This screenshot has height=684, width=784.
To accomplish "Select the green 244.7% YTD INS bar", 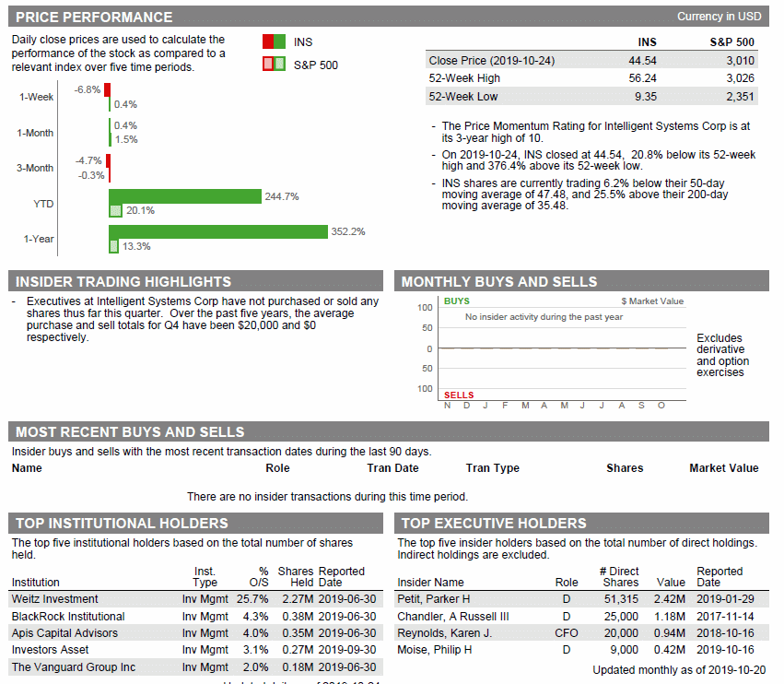I will pos(185,196).
